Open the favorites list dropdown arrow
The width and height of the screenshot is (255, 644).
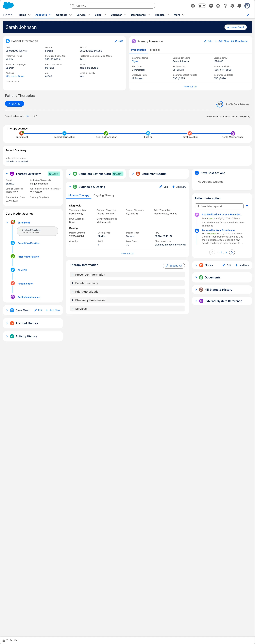point(204,6)
